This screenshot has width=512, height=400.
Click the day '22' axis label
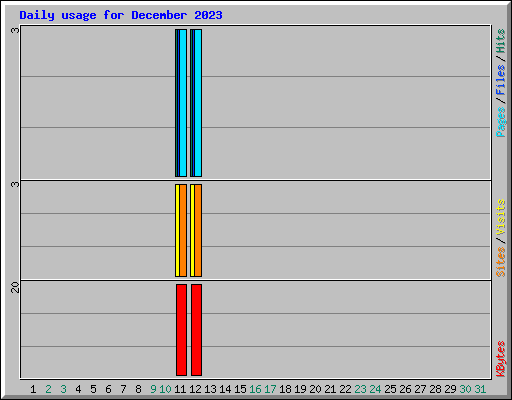(x=345, y=389)
